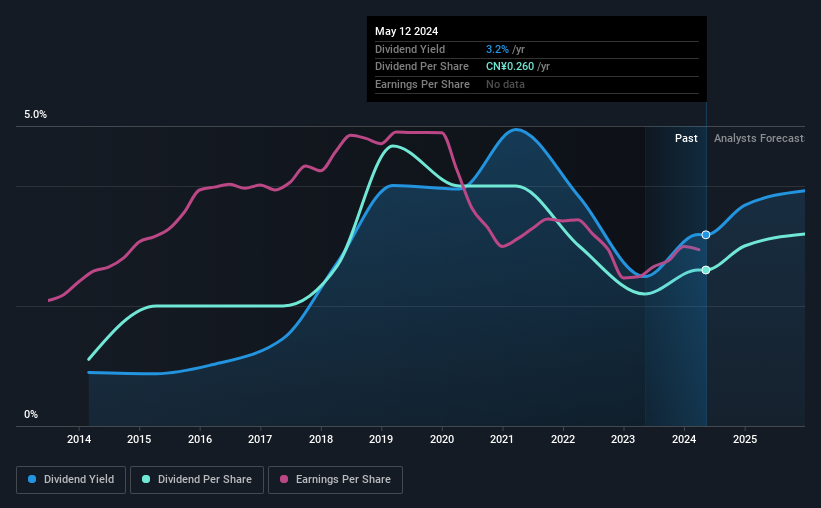This screenshot has width=821, height=508.
Task: Click the 'No data' earnings value
Action: coord(505,84)
